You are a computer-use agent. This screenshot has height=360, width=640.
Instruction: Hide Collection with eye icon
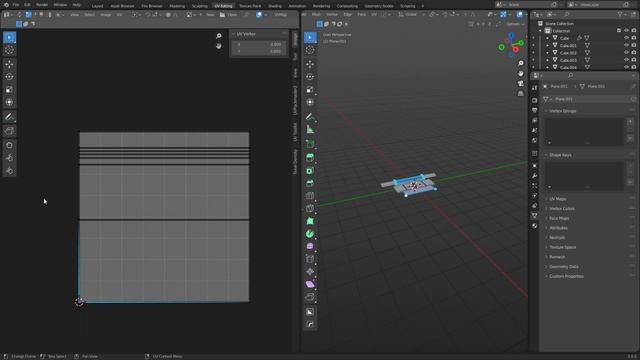pyautogui.click(x=626, y=31)
